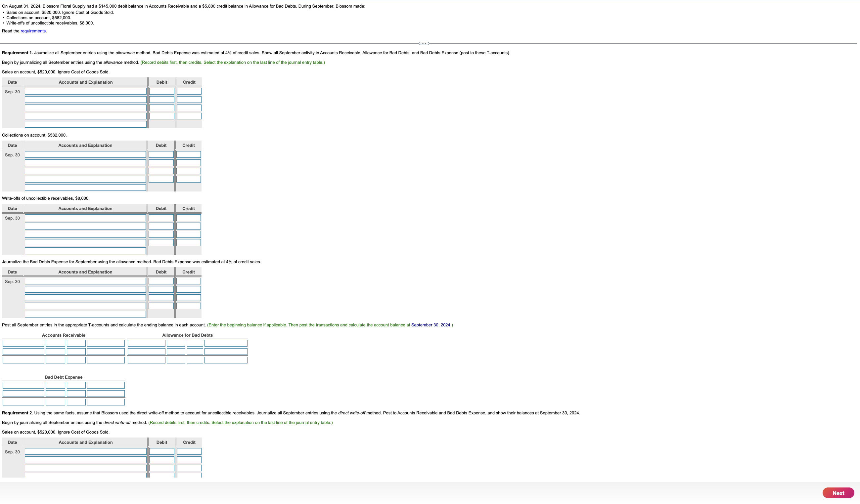
Task: Click first Debit box in Write-offs entry
Action: pos(161,218)
